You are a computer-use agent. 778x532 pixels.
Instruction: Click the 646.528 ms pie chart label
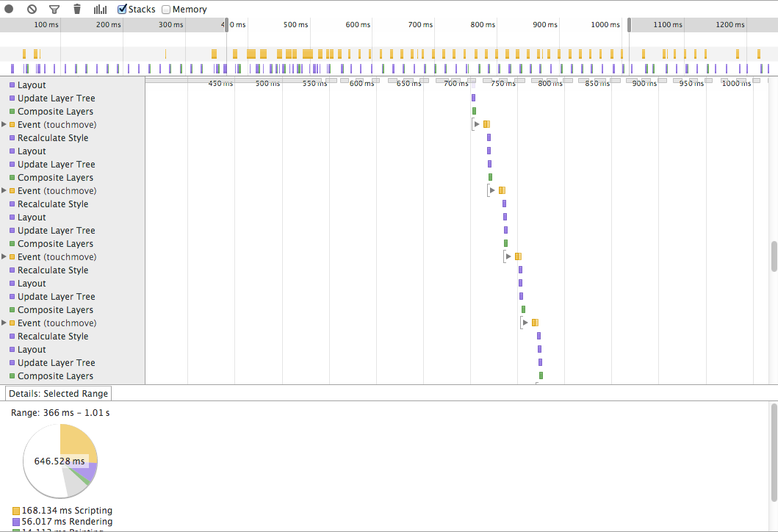coord(60,461)
